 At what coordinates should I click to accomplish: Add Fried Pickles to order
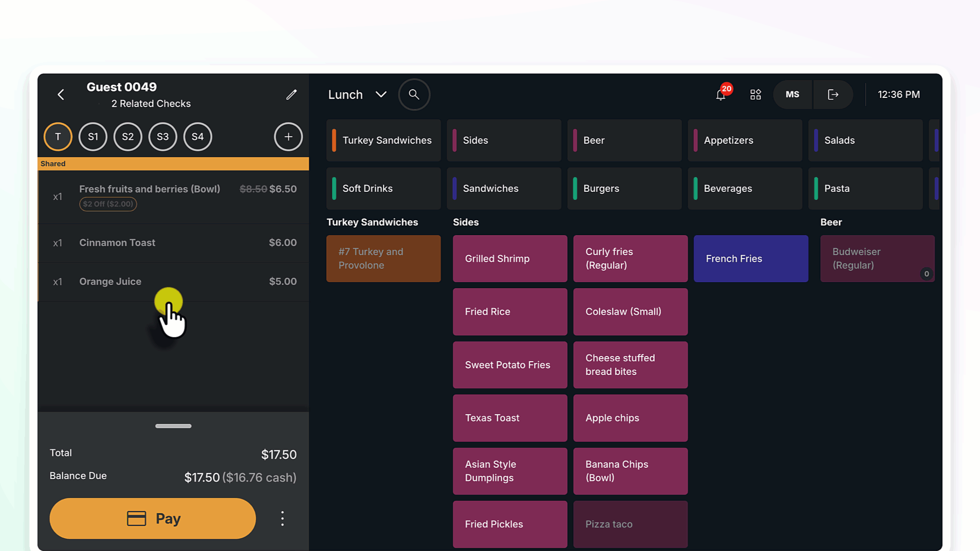point(510,524)
